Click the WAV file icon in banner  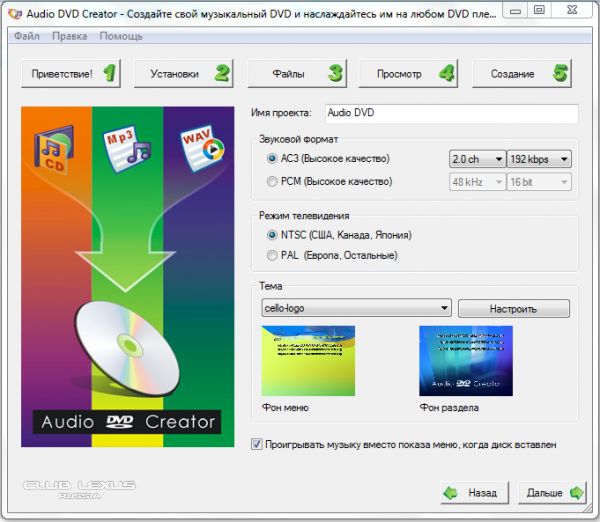(202, 148)
